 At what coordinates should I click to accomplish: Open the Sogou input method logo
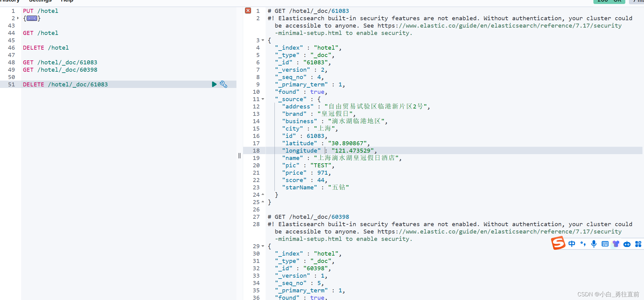[558, 243]
